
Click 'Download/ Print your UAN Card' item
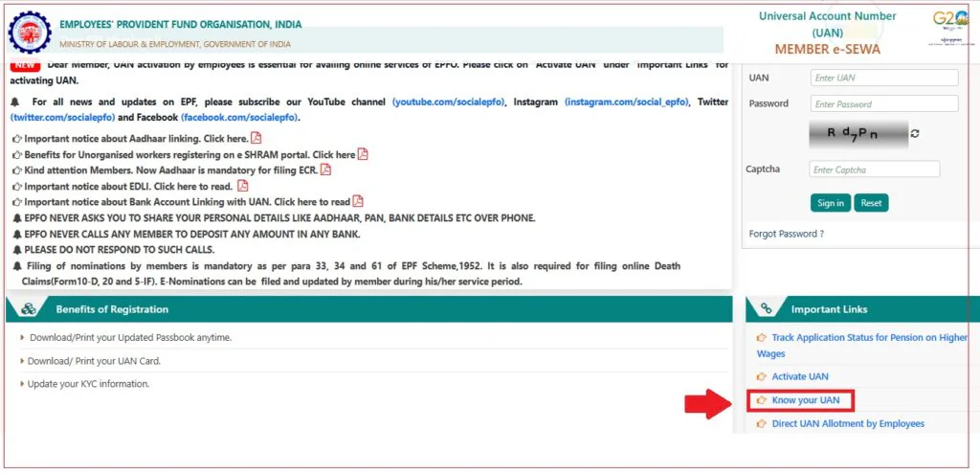pyautogui.click(x=94, y=361)
